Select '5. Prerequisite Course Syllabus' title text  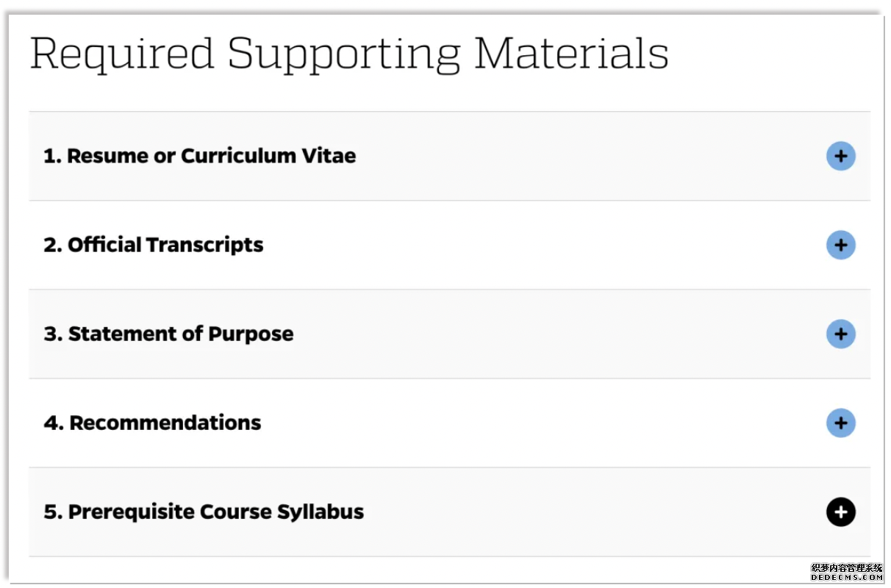[204, 512]
